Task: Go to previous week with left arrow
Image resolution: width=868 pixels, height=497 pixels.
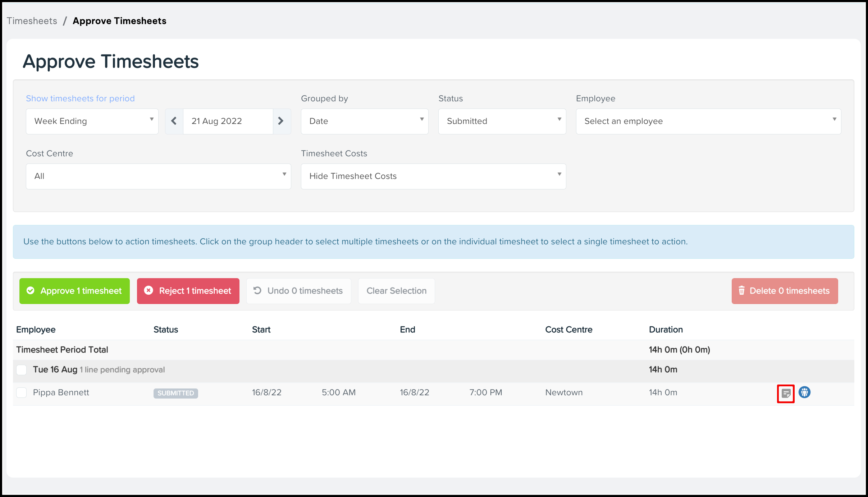Action: [174, 121]
